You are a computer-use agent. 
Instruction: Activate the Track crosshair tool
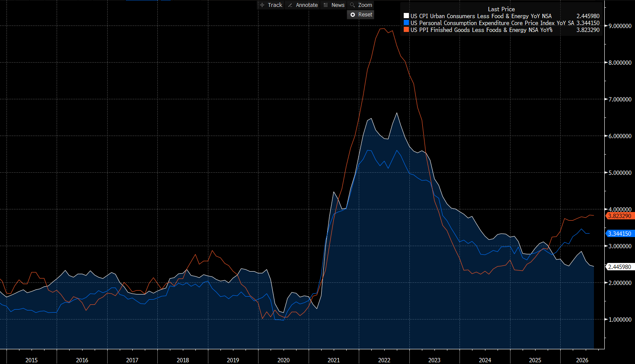click(271, 5)
